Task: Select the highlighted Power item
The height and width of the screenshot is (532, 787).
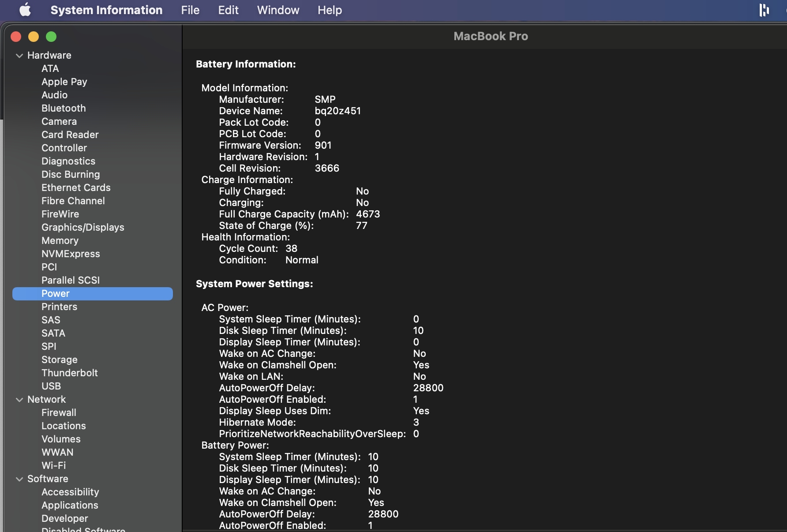Action: point(93,294)
